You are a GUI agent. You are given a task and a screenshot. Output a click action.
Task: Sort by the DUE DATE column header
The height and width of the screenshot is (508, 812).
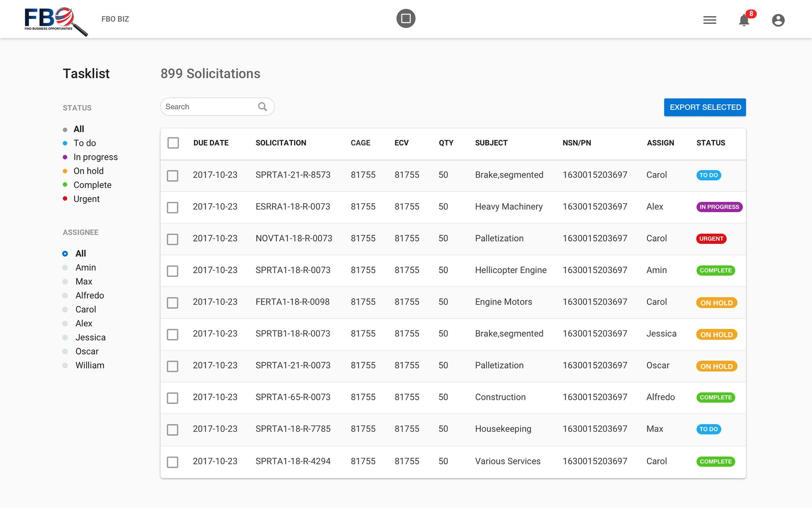[211, 143]
